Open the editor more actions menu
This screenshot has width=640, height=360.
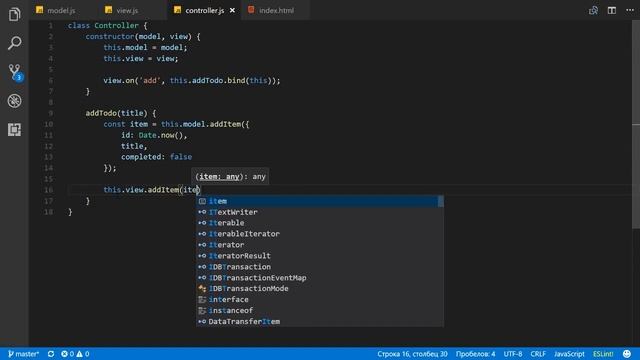pos(630,10)
